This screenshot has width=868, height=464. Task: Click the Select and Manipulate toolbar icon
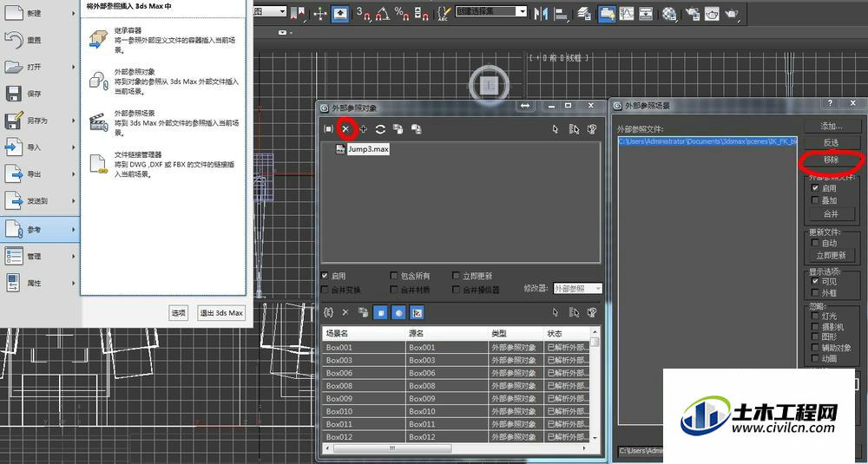(320, 14)
